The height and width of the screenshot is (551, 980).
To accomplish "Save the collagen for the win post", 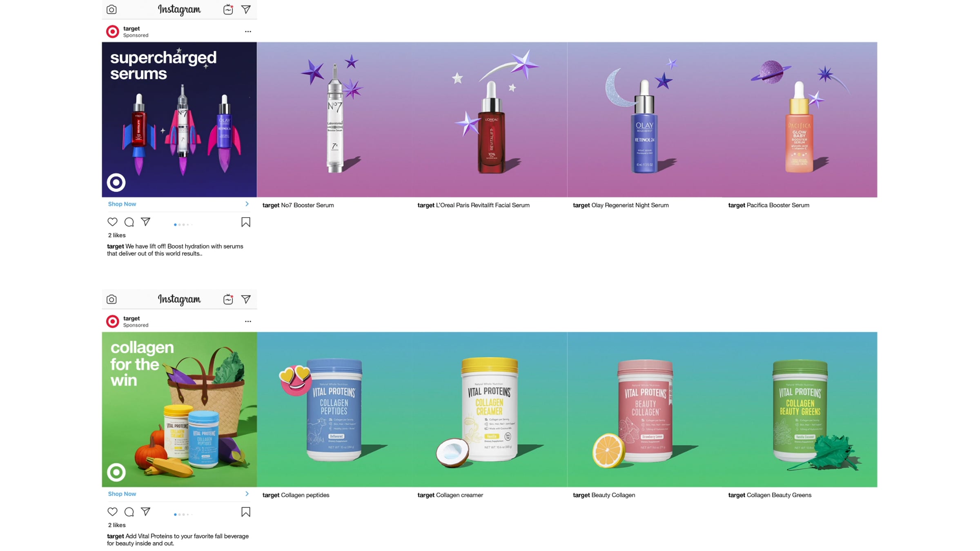I will [x=245, y=512].
